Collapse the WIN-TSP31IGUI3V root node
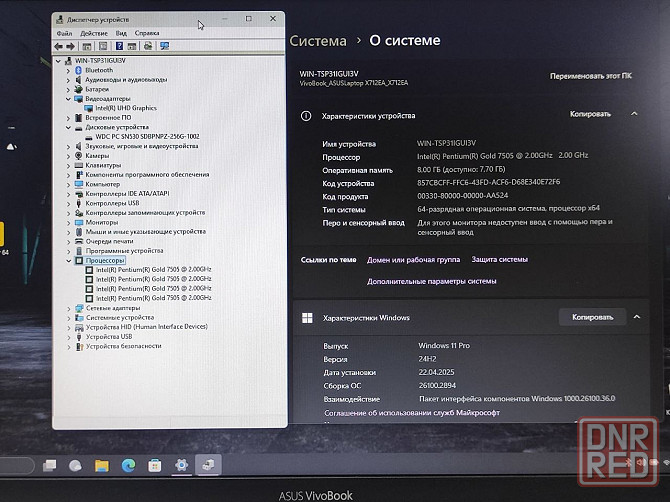The height and width of the screenshot is (502, 670). (x=59, y=61)
